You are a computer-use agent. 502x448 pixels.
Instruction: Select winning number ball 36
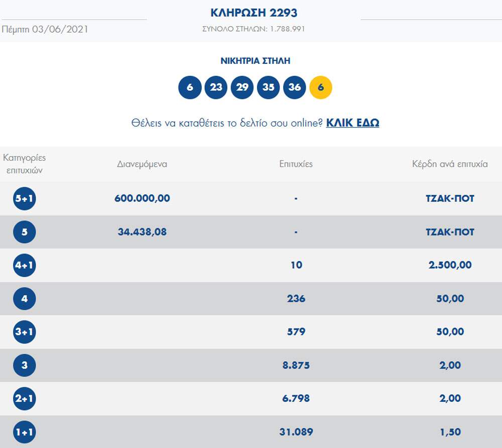click(x=295, y=87)
